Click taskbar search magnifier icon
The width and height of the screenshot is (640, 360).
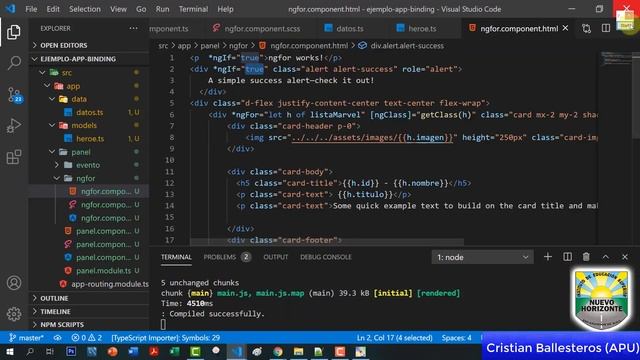pyautogui.click(x=30, y=351)
